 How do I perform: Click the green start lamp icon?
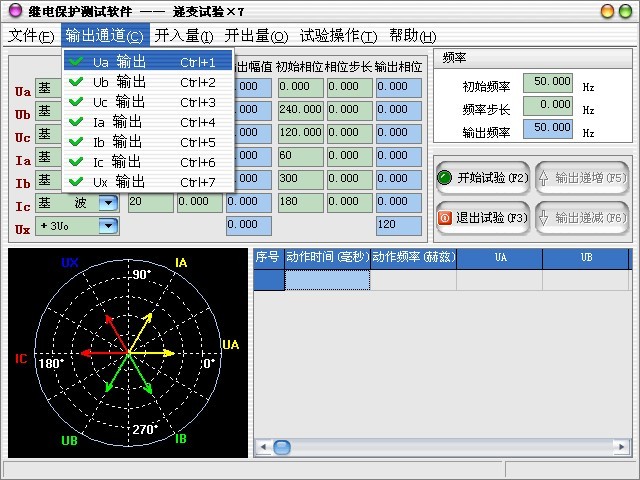pyautogui.click(x=444, y=178)
